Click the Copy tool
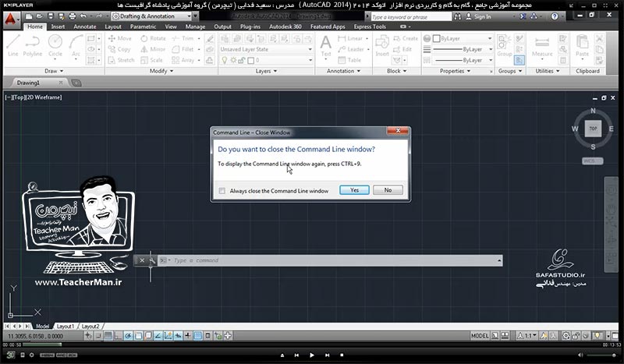The height and width of the screenshot is (364, 624). tap(119, 49)
